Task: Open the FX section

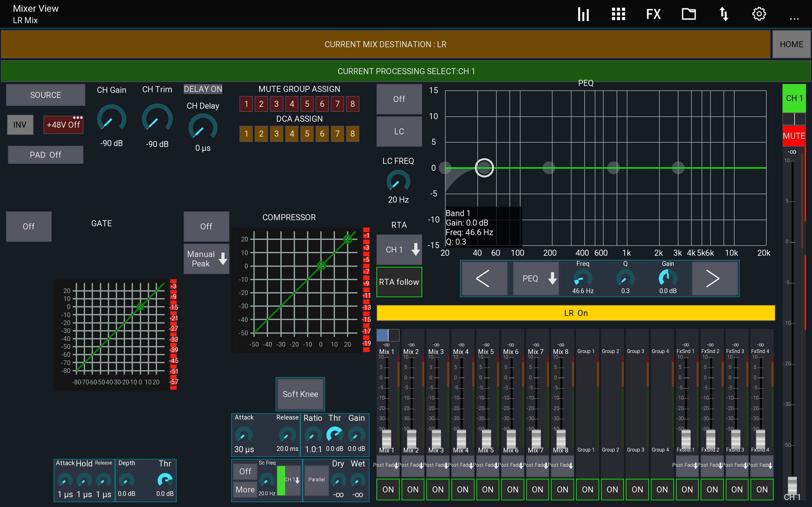Action: coord(653,14)
